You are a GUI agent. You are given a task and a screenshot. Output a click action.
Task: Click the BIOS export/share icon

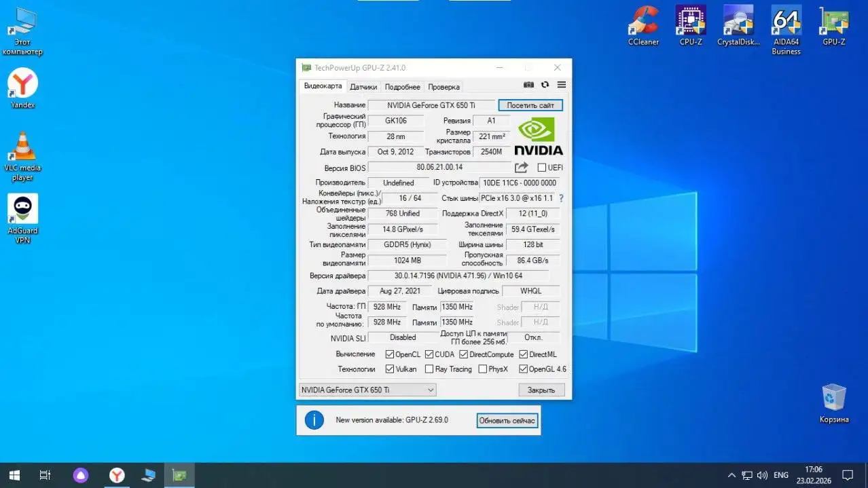pyautogui.click(x=521, y=167)
